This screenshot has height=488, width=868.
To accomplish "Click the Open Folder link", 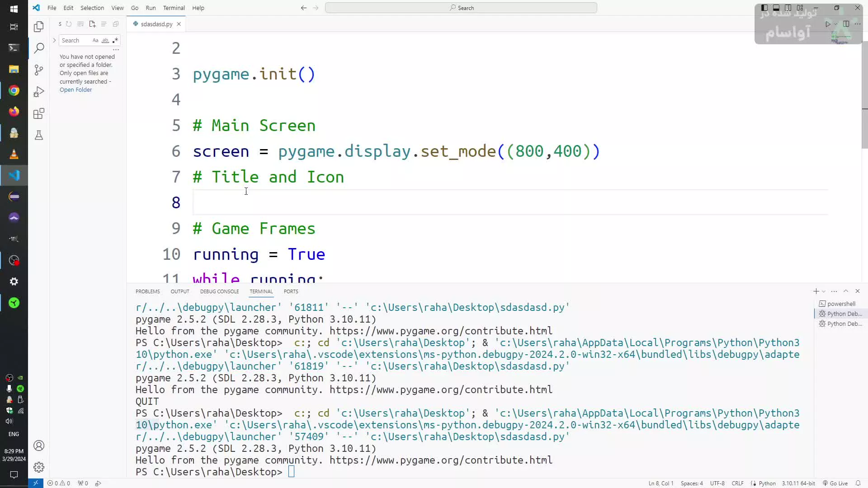I will pos(75,89).
